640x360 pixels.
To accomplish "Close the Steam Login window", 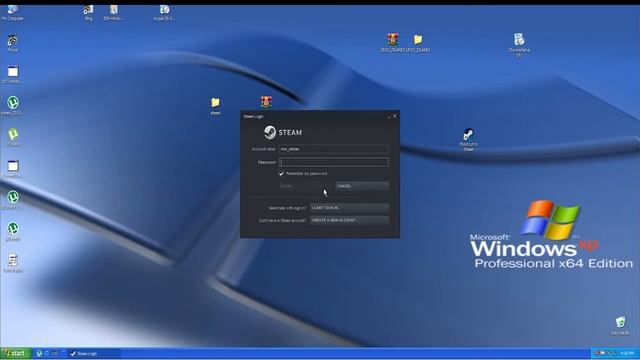I will (395, 116).
